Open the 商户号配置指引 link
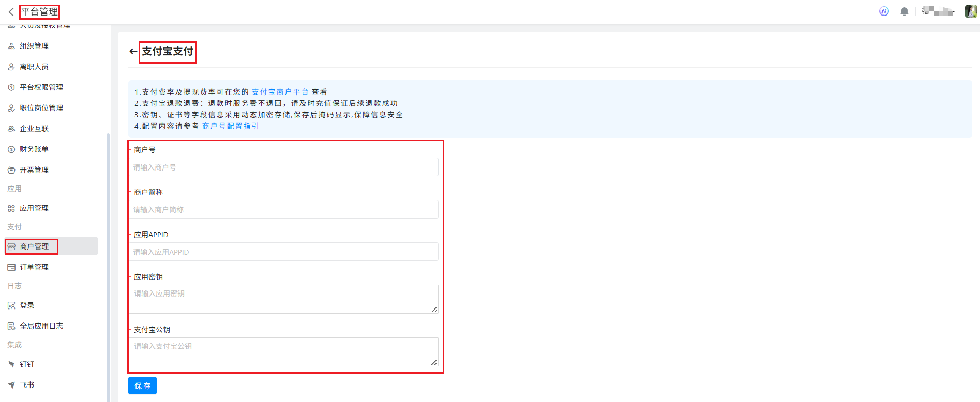Screen dimensions: 980x402 pos(230,126)
